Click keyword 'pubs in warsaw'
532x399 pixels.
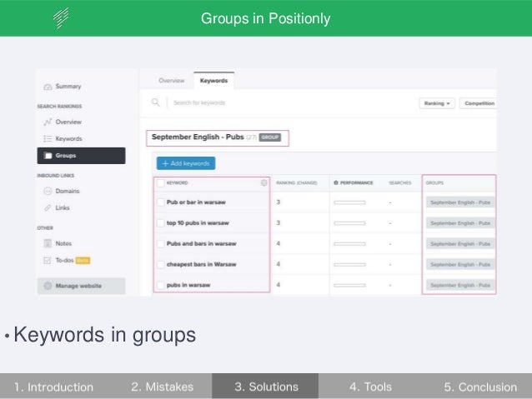click(x=188, y=285)
